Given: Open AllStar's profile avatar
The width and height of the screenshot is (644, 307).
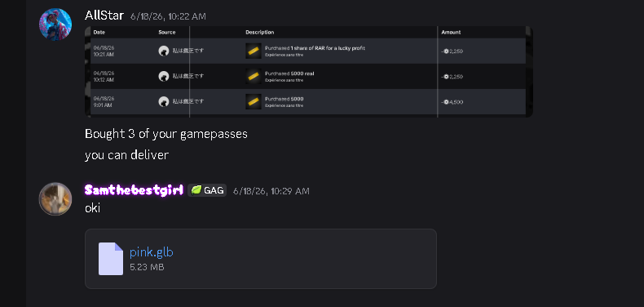Looking at the screenshot, I should [55, 24].
